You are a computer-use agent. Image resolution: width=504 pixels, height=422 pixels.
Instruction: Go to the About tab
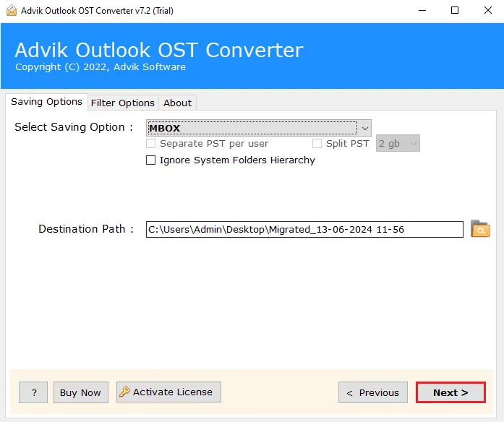coord(177,103)
